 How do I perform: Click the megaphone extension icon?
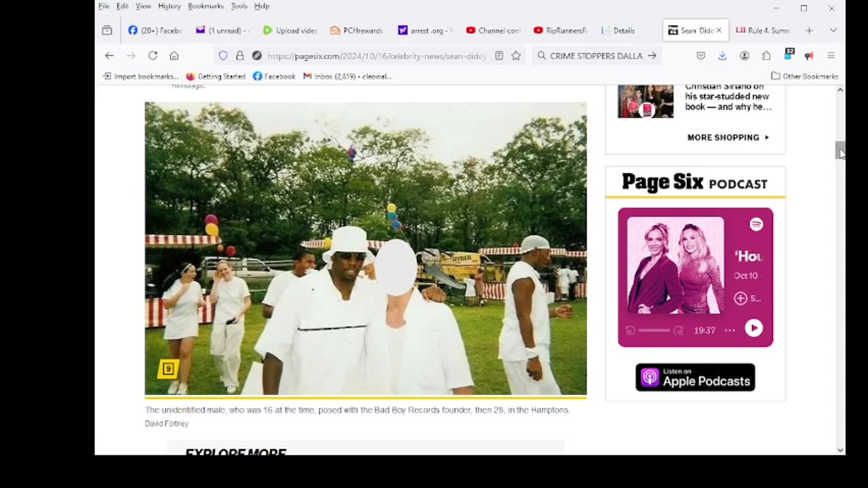click(x=809, y=56)
